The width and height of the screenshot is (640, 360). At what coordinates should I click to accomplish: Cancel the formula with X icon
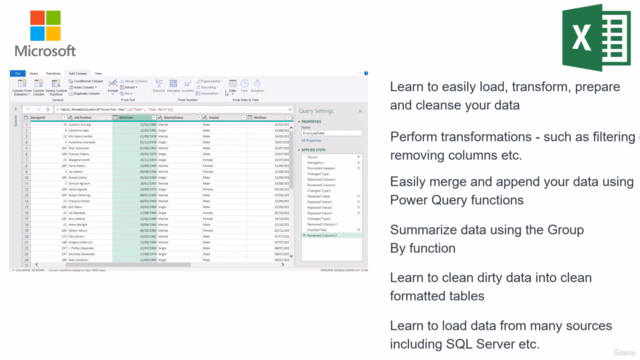pyautogui.click(x=28, y=109)
